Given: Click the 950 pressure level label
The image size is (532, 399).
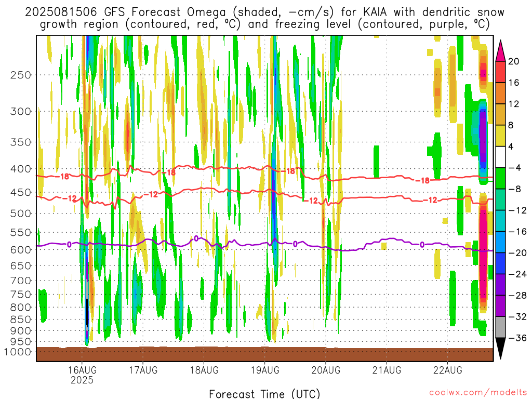Looking at the screenshot, I should (x=21, y=342).
